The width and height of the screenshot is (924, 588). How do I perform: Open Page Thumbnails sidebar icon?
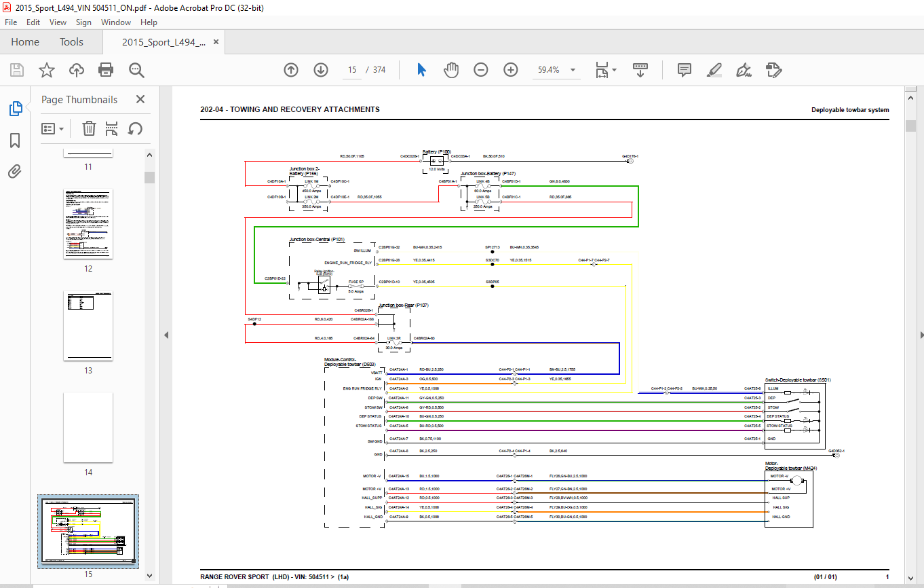pos(15,108)
